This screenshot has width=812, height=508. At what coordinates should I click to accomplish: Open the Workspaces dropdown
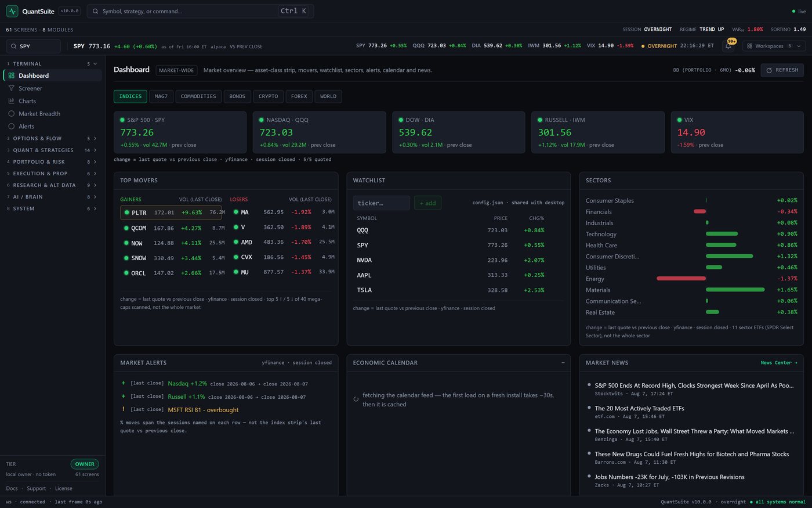[774, 46]
